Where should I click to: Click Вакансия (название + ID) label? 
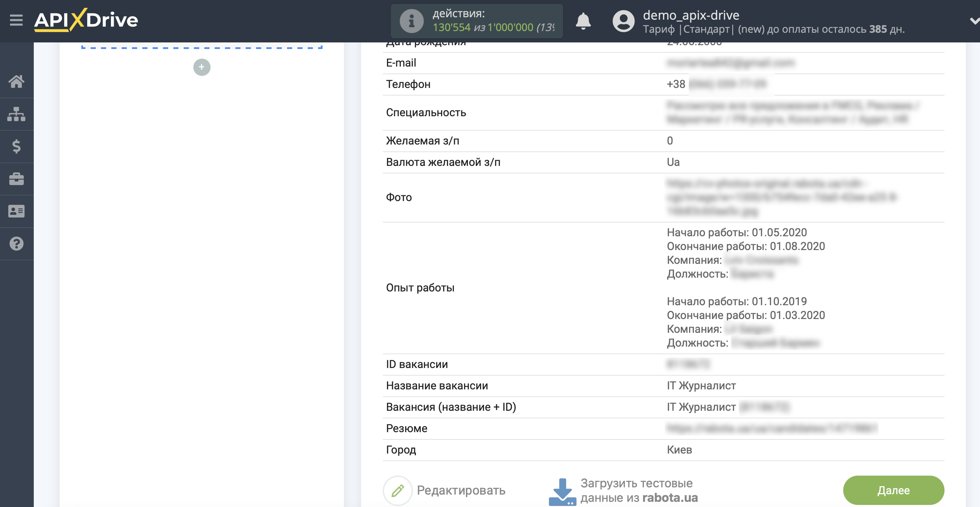[x=451, y=407]
